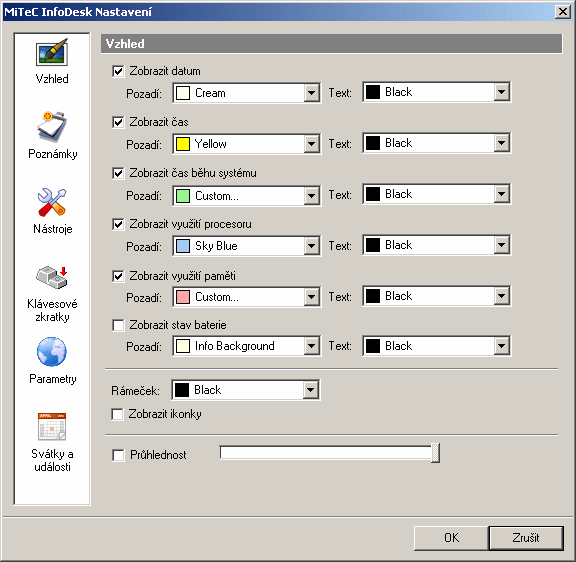Select the Vzhled label in sidebar

[x=52, y=79]
